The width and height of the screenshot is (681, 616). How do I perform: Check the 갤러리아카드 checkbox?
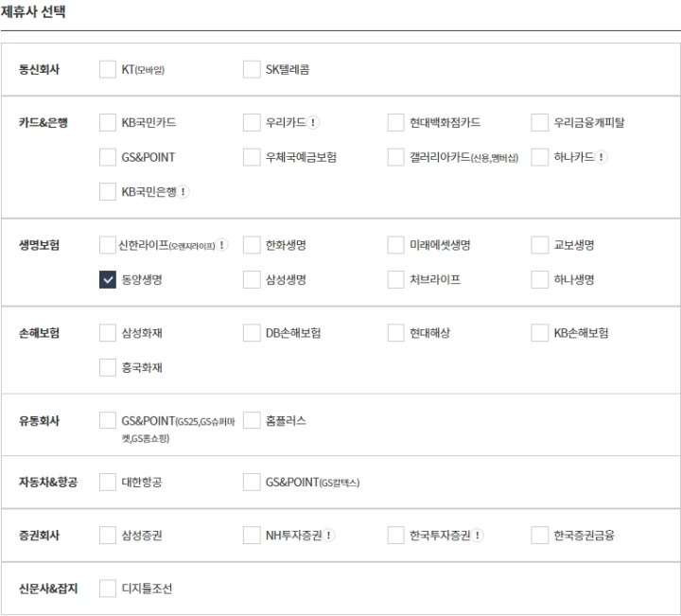click(395, 157)
